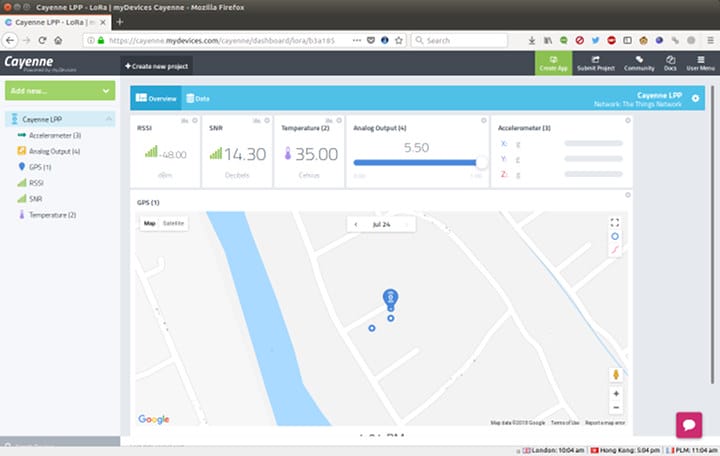Close the Cayenne LPP browser tab
720x456 pixels.
click(103, 22)
